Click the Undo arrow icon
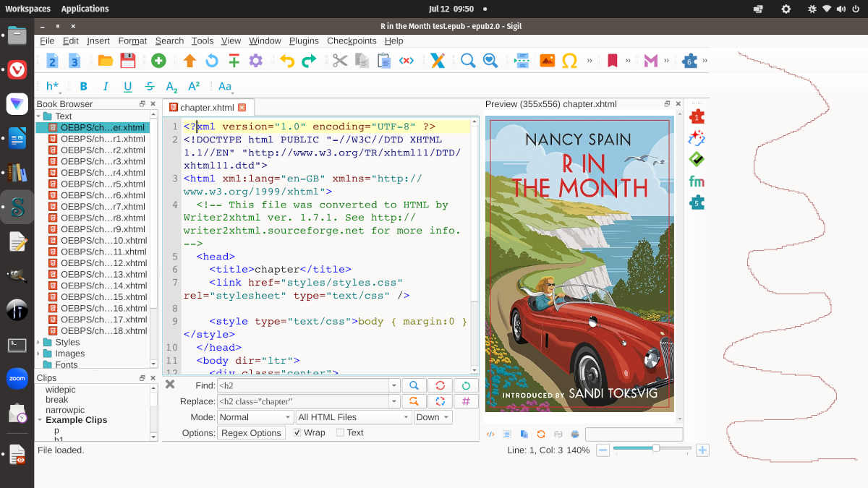The width and height of the screenshot is (868, 488). pyautogui.click(x=287, y=61)
